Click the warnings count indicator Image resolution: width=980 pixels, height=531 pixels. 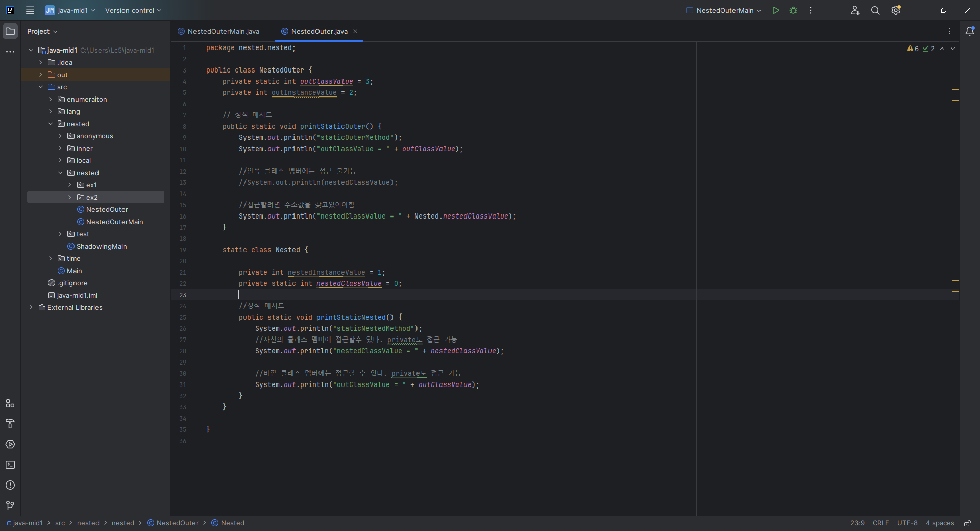(913, 49)
